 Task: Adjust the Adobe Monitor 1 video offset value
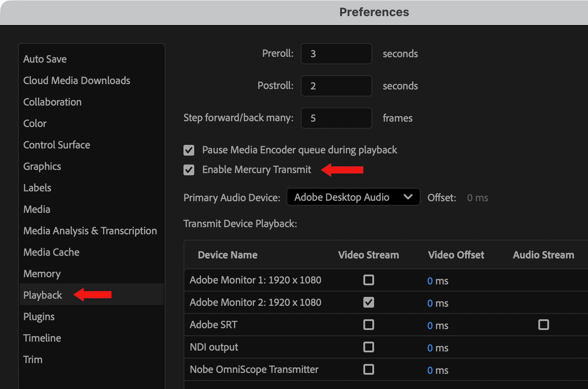coord(430,281)
